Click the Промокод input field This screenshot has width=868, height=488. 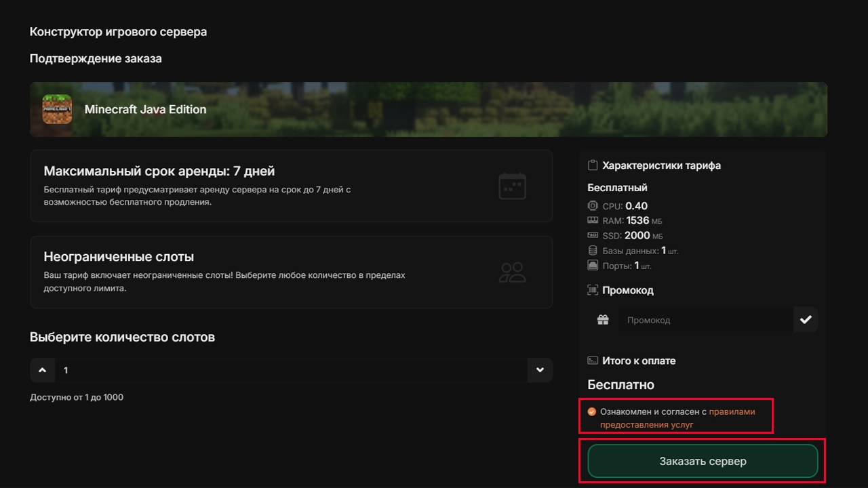coord(705,319)
